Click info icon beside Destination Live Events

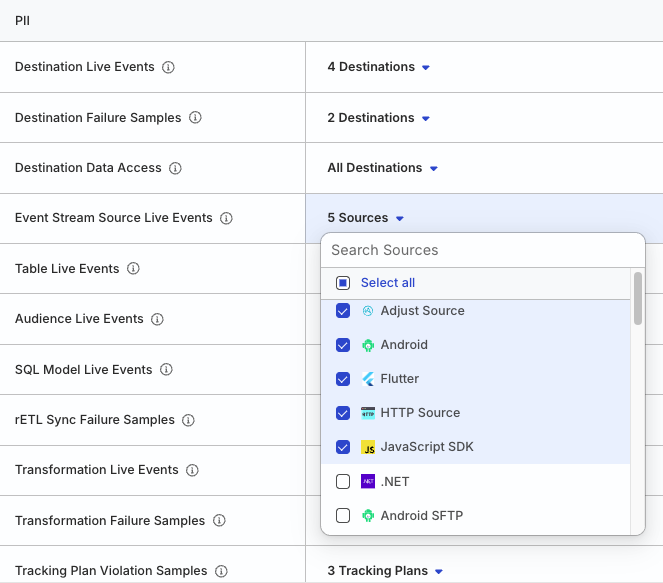(x=168, y=67)
